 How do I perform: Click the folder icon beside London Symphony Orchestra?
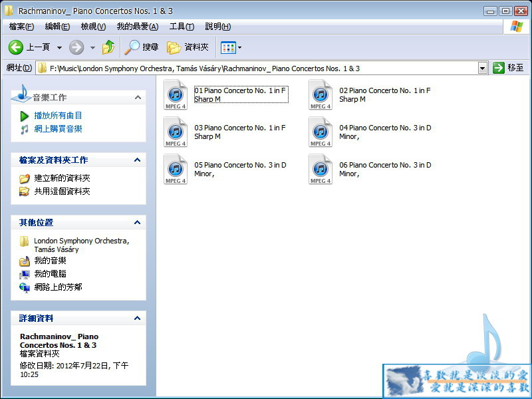24,241
